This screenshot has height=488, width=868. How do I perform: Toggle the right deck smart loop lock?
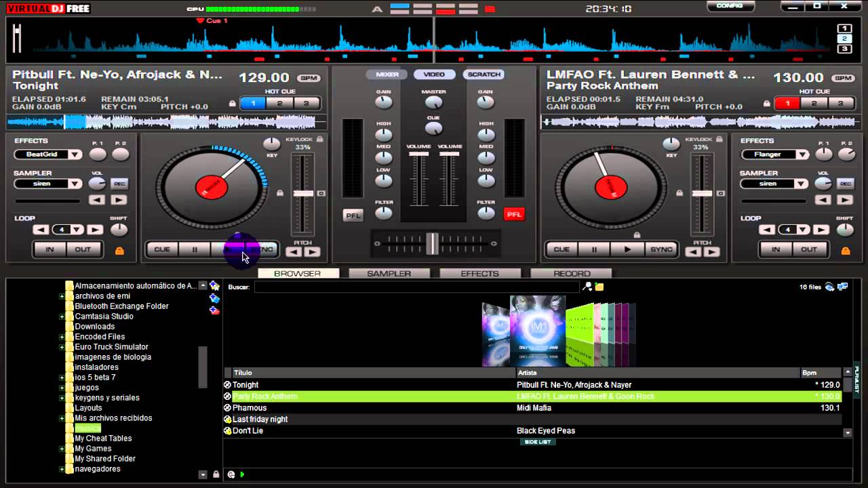point(846,251)
